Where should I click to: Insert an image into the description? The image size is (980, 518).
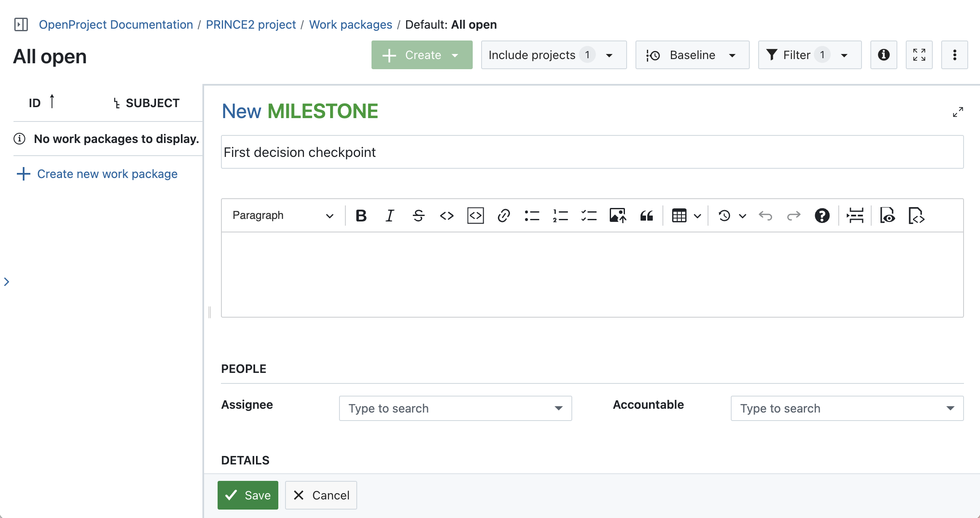(617, 216)
